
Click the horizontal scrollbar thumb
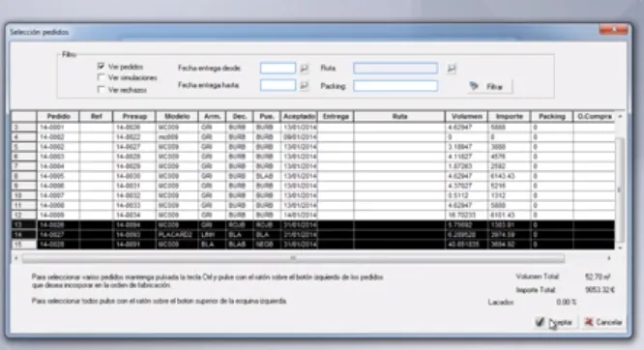293,258
